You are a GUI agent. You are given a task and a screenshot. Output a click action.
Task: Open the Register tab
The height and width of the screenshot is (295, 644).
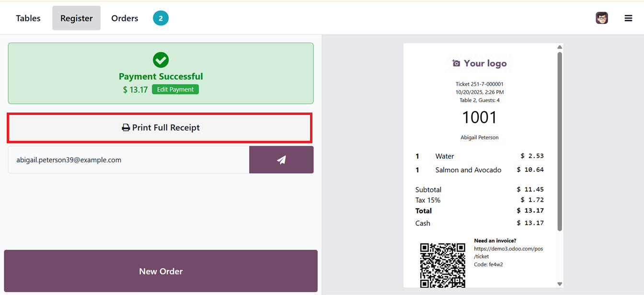click(x=76, y=18)
